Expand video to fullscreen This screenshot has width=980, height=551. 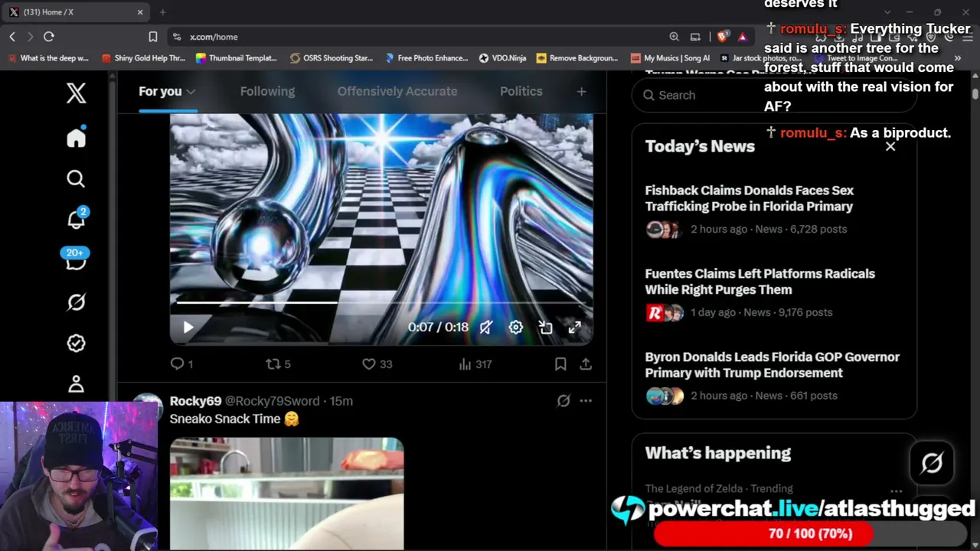click(575, 328)
